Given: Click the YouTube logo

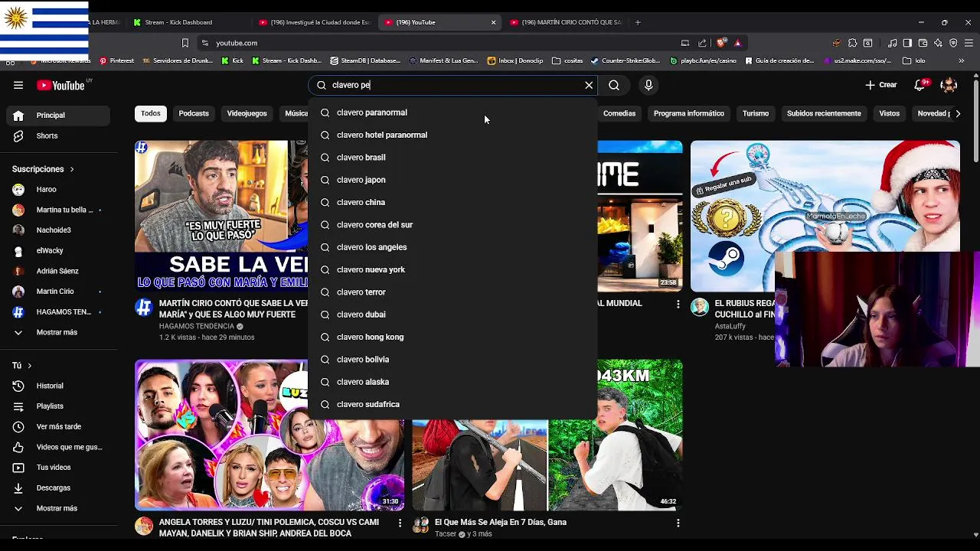Looking at the screenshot, I should [x=60, y=85].
